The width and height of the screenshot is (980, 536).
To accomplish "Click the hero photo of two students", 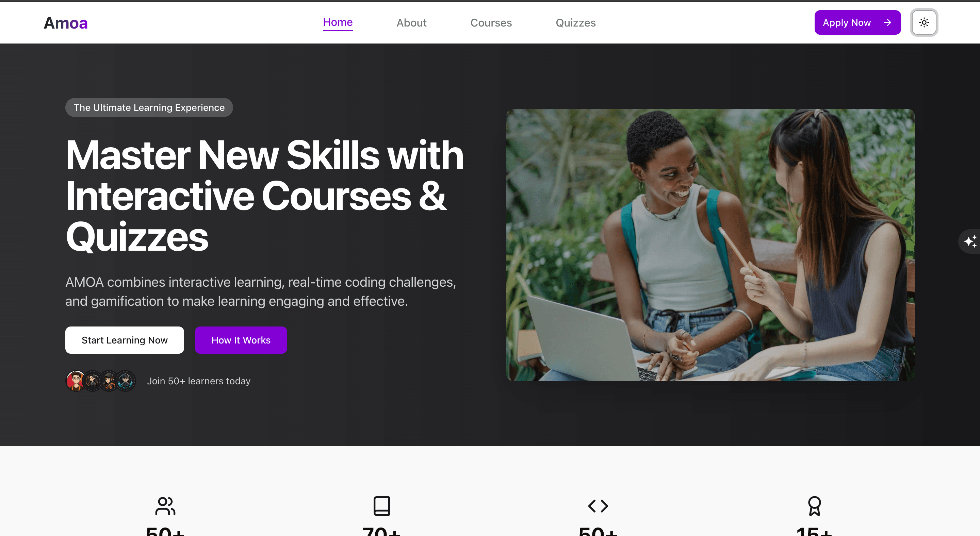I will coord(710,245).
